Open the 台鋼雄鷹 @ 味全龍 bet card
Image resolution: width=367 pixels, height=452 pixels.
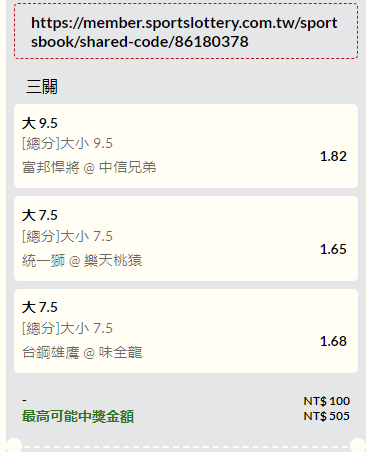pos(186,331)
